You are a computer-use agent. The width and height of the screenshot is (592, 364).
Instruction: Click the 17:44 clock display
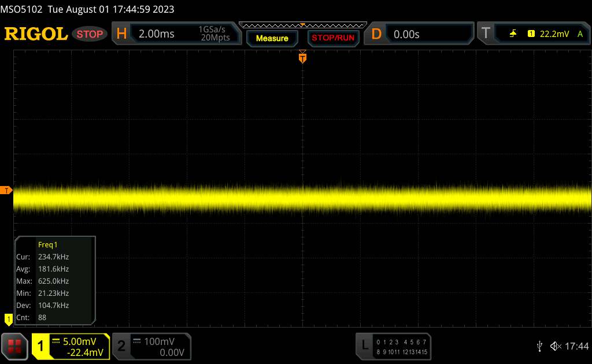pos(576,346)
